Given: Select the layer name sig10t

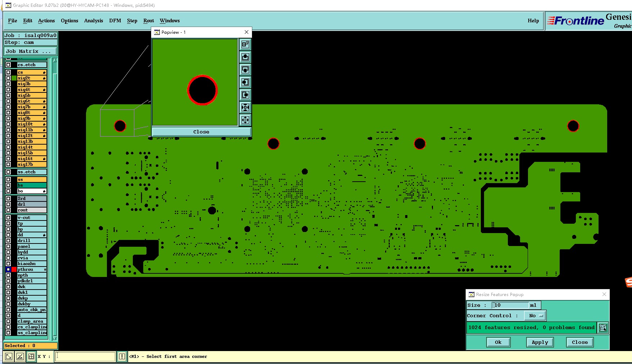Looking at the screenshot, I should click(x=32, y=124).
